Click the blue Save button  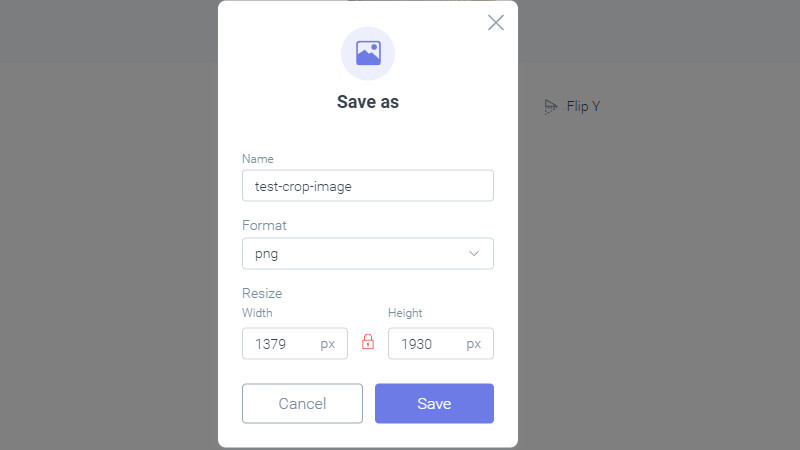tap(434, 404)
